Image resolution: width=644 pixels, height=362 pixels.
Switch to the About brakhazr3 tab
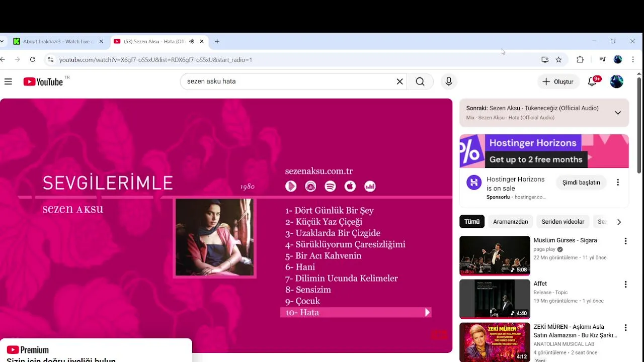click(58, 41)
